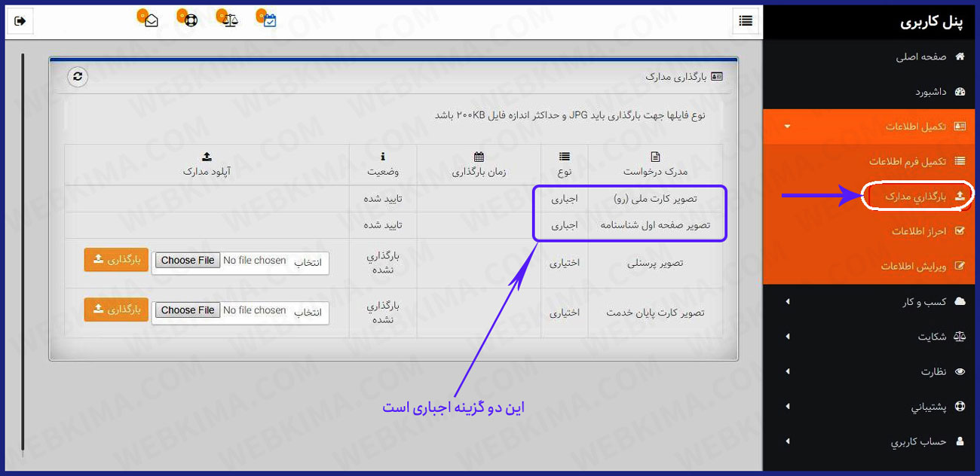Click the upload icon above آپلود مدارک header
The image size is (980, 476).
coord(207,157)
